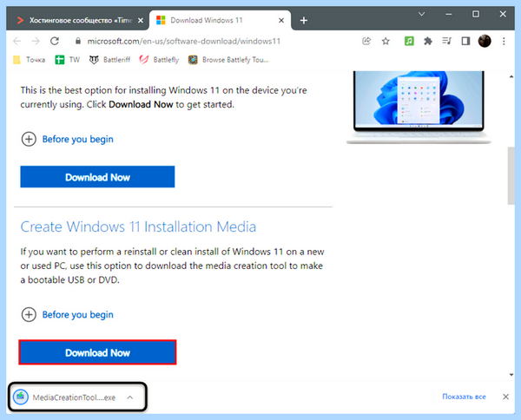Click the address bar URL
This screenshot has height=420, width=521.
(184, 41)
